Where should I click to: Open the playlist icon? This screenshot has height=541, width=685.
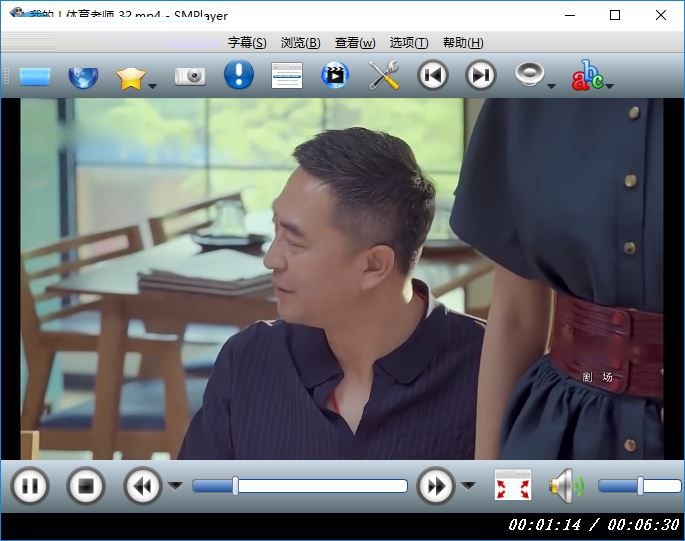coord(287,76)
